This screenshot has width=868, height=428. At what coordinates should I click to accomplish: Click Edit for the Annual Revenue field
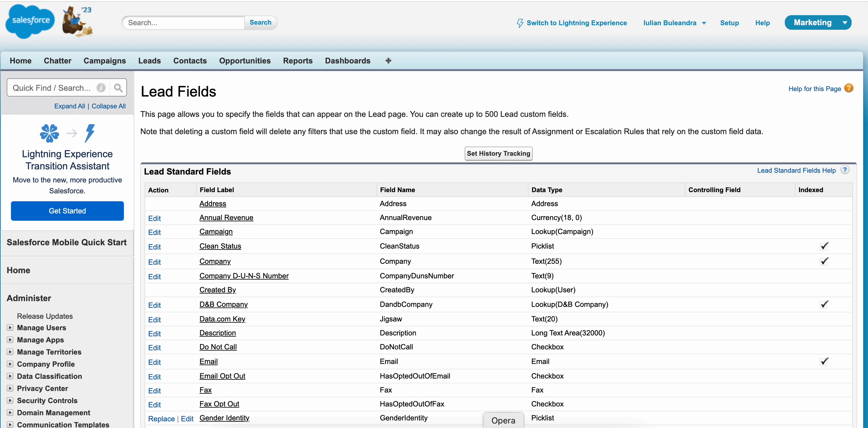[154, 218]
